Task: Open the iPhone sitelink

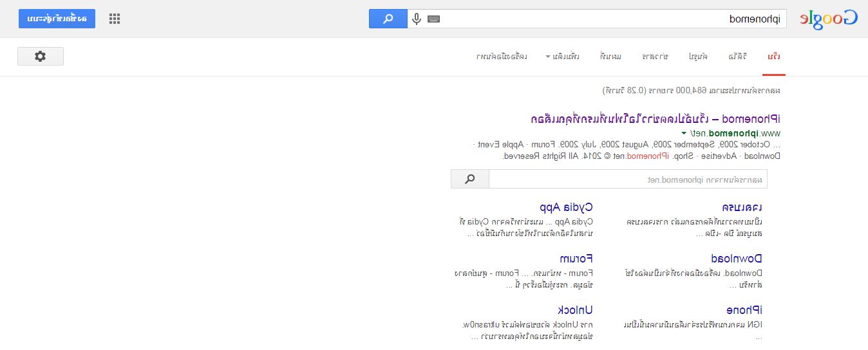Action: pyautogui.click(x=744, y=310)
